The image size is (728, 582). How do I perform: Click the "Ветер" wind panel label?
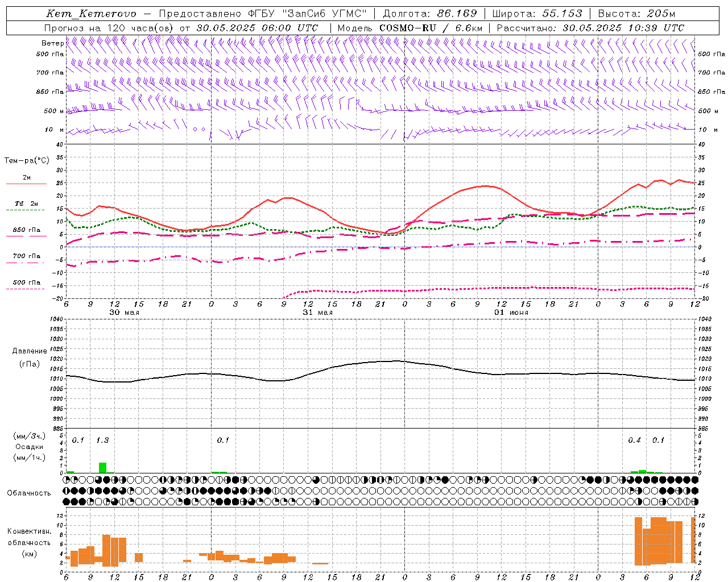(52, 43)
